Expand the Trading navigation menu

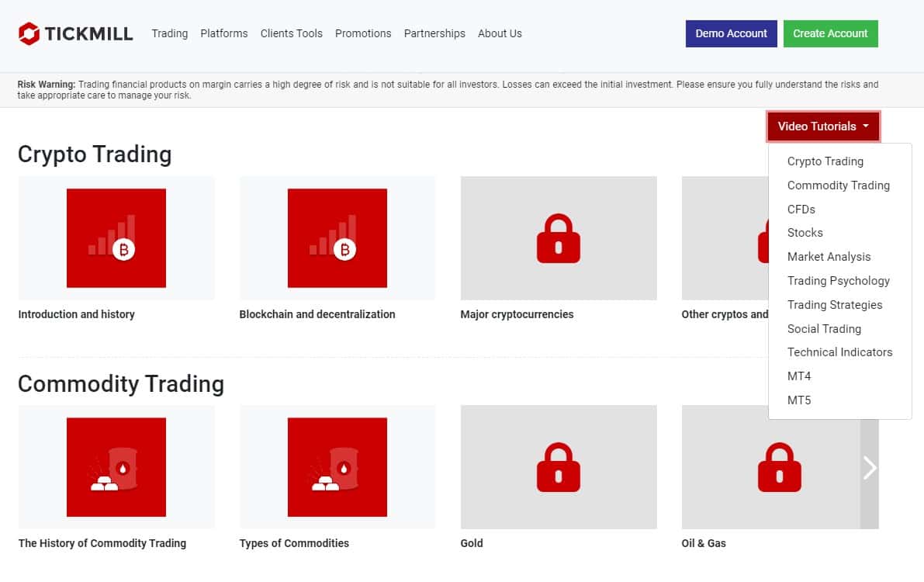(170, 33)
